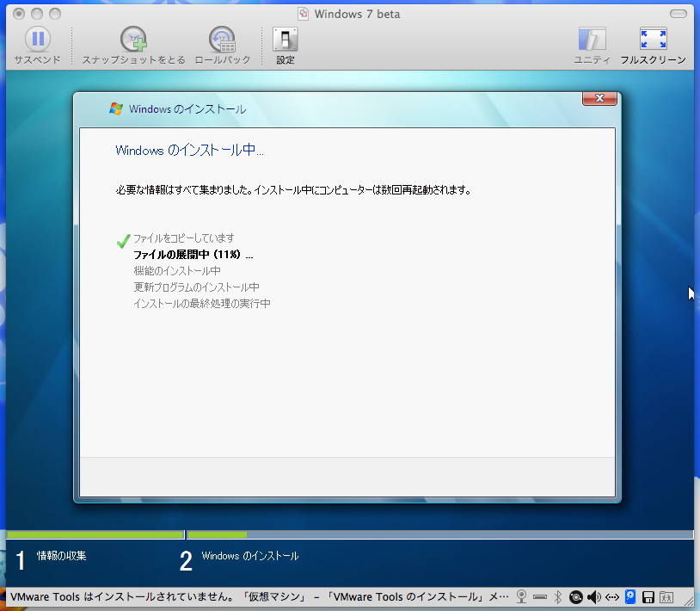Click the サスペンド toolbar label
The image size is (700, 611).
38,60
